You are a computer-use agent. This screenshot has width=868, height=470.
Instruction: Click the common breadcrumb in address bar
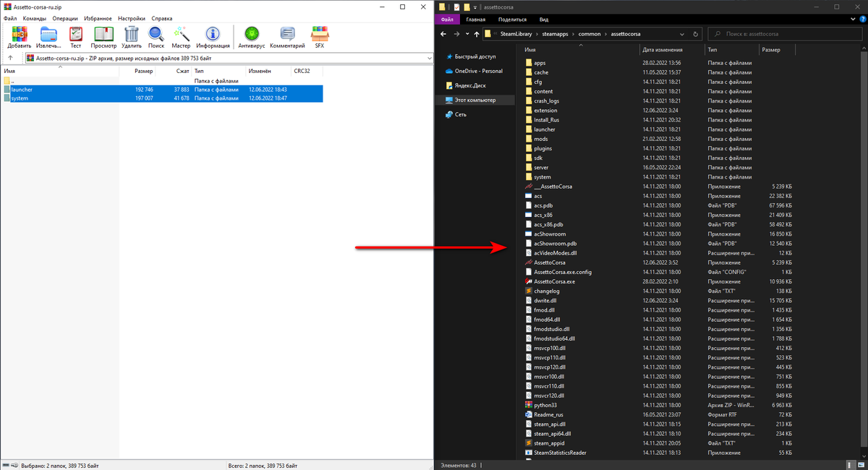pyautogui.click(x=590, y=34)
